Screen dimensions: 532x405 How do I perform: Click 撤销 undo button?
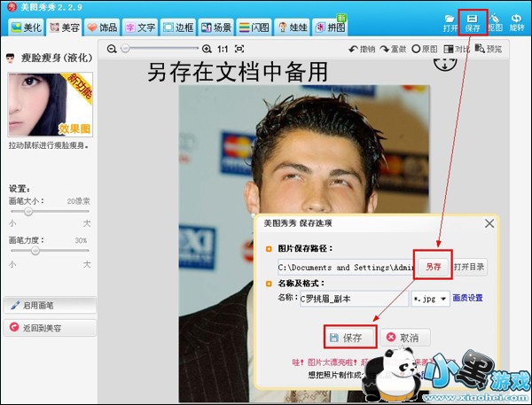pos(362,49)
